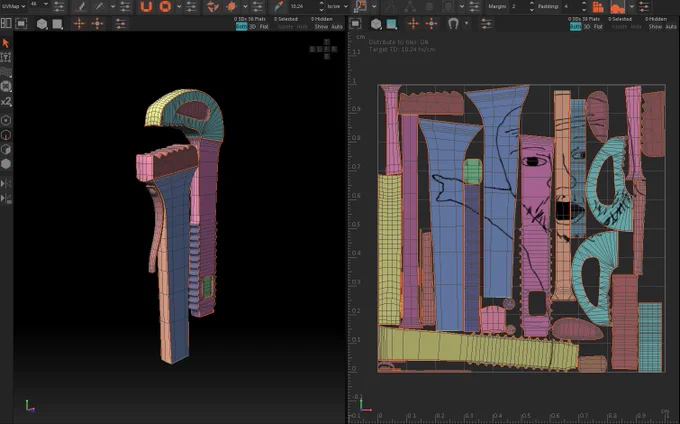Toggle Both display mode in the 3D viewport
Image resolution: width=680 pixels, height=424 pixels.
tap(242, 27)
